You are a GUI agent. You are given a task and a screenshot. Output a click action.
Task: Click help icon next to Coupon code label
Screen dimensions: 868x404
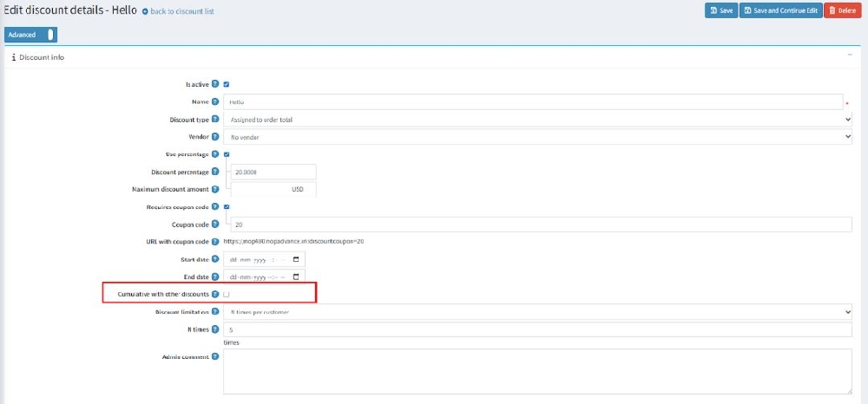coord(215,225)
